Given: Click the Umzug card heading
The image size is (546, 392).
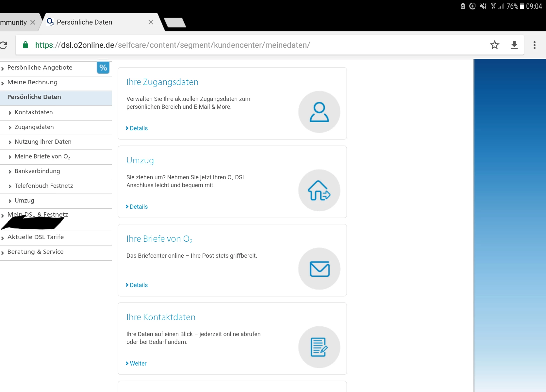Looking at the screenshot, I should 140,160.
